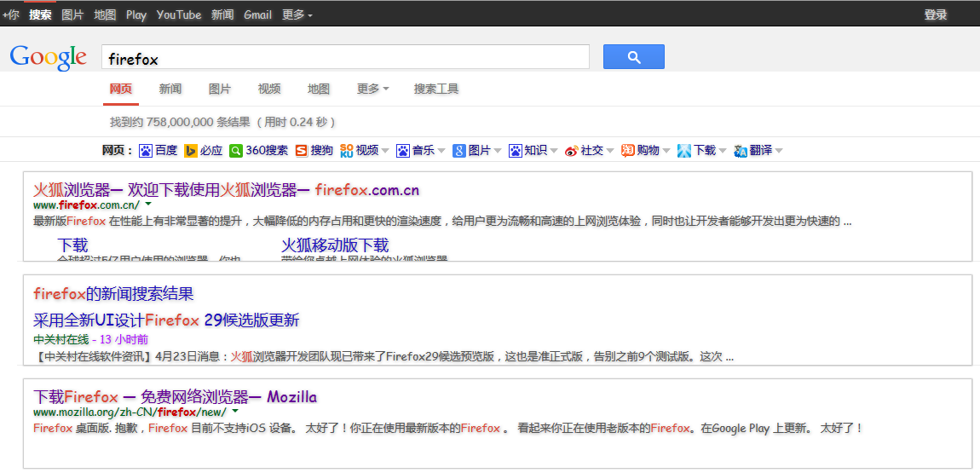Expand the 翻译 dropdown arrow

[779, 151]
